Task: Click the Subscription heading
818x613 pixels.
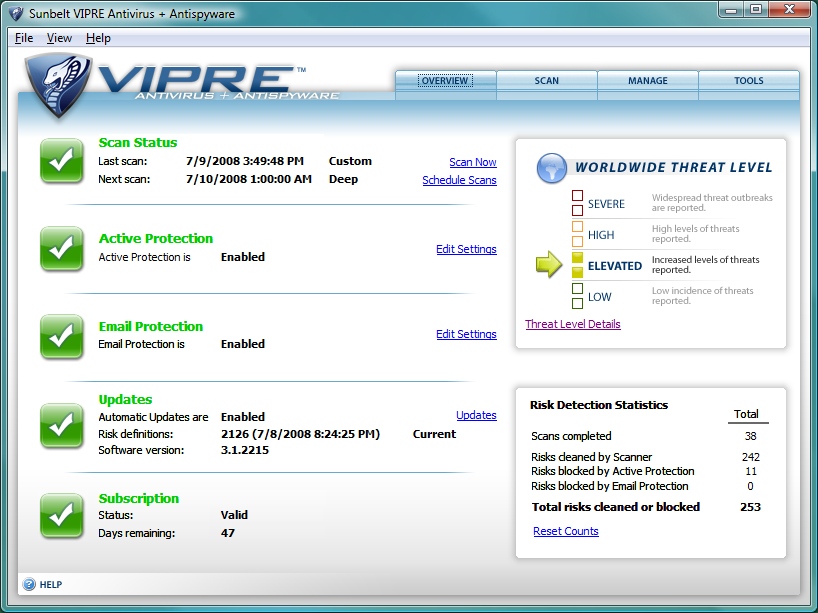Action: [x=138, y=499]
